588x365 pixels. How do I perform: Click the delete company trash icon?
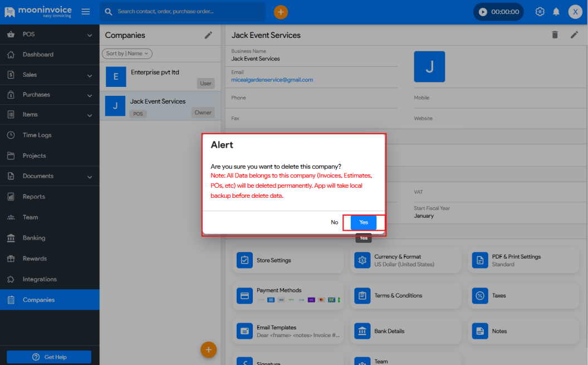(x=555, y=35)
